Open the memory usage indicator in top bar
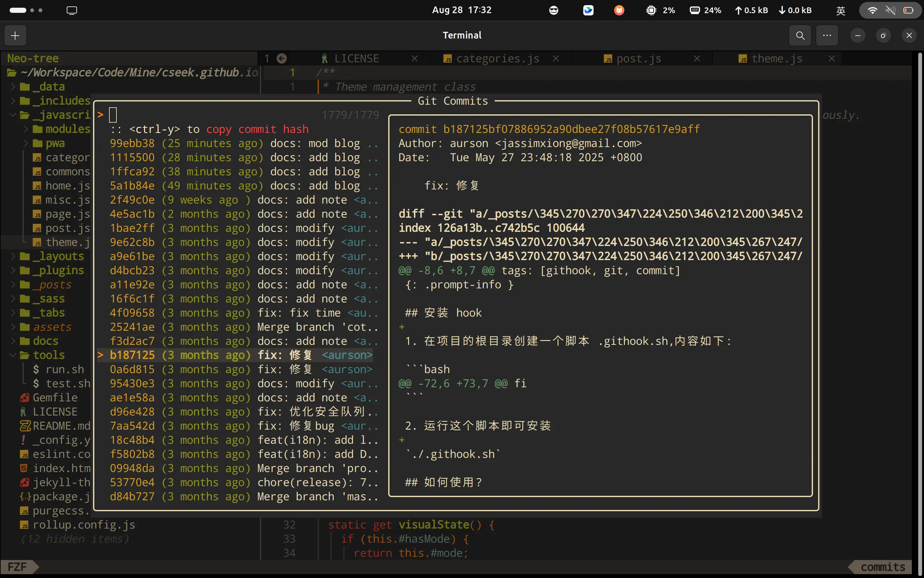The height and width of the screenshot is (578, 924). 706,10
